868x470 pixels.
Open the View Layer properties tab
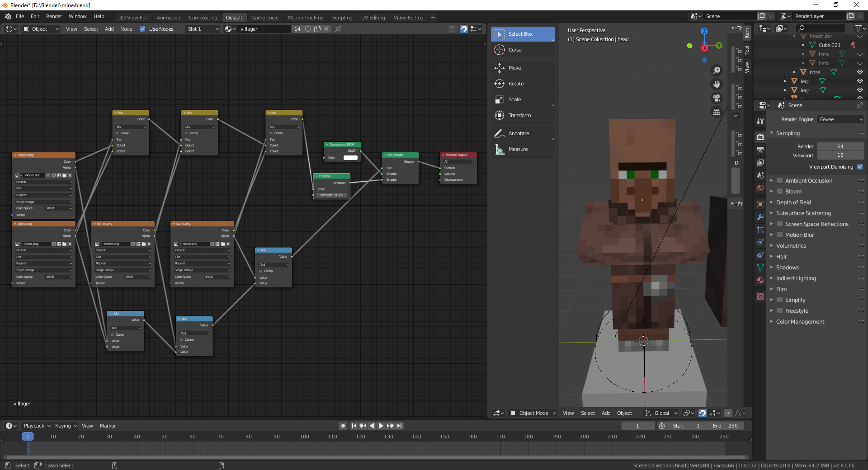pyautogui.click(x=760, y=162)
